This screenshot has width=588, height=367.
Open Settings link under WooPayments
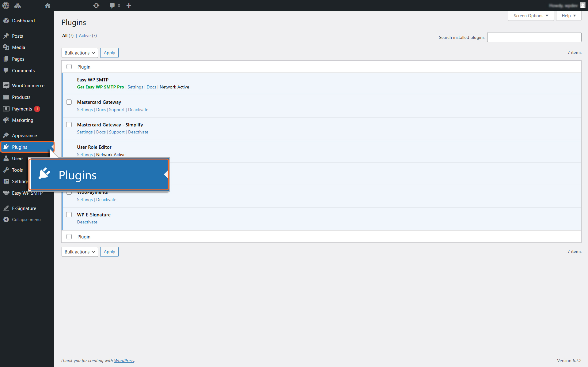pyautogui.click(x=85, y=200)
